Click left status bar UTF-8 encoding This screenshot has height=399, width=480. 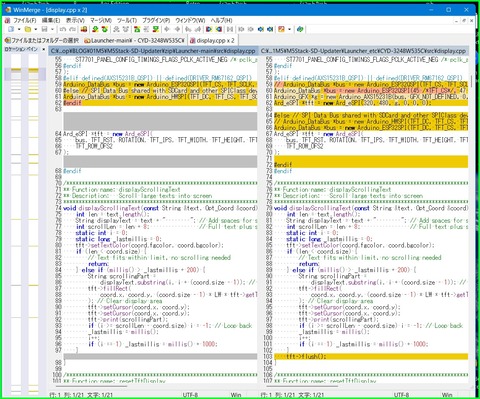190,395
